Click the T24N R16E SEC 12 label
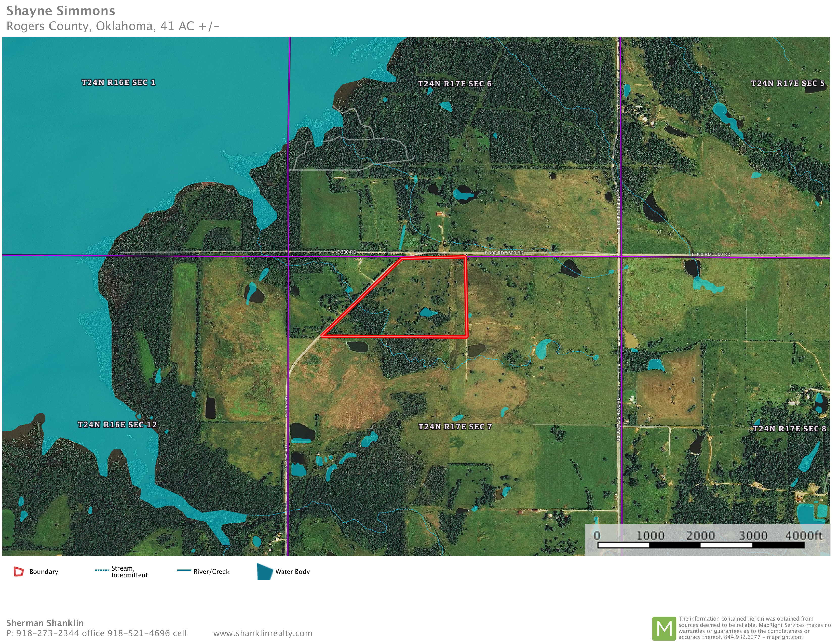 pyautogui.click(x=117, y=425)
